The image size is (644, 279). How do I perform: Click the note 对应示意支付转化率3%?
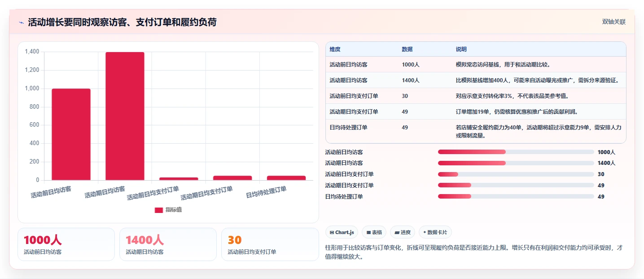point(512,96)
